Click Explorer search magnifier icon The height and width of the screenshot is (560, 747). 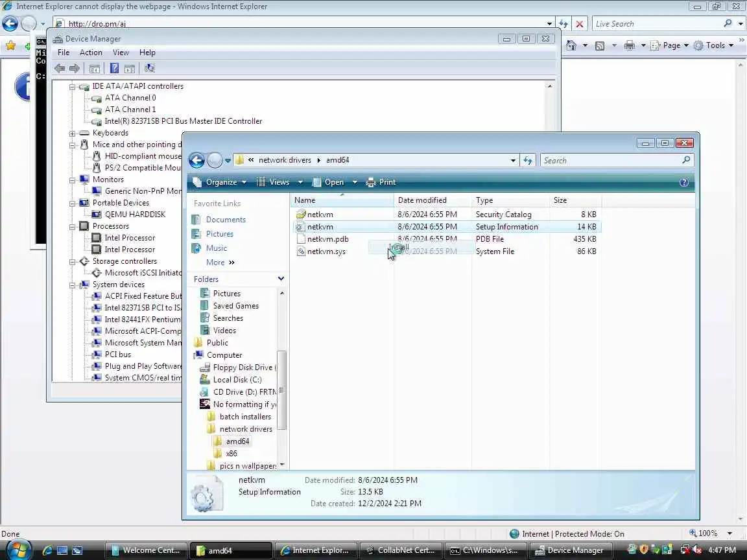686,160
